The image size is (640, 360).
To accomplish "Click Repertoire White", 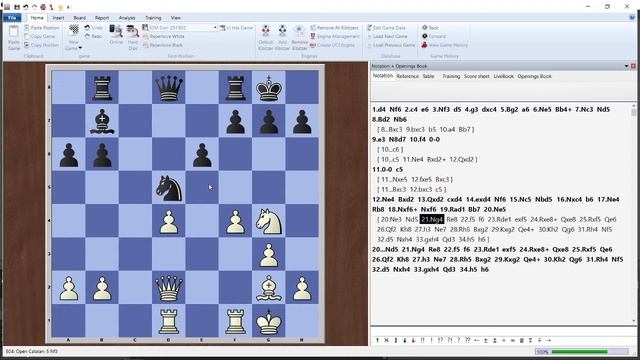I will 164,36.
